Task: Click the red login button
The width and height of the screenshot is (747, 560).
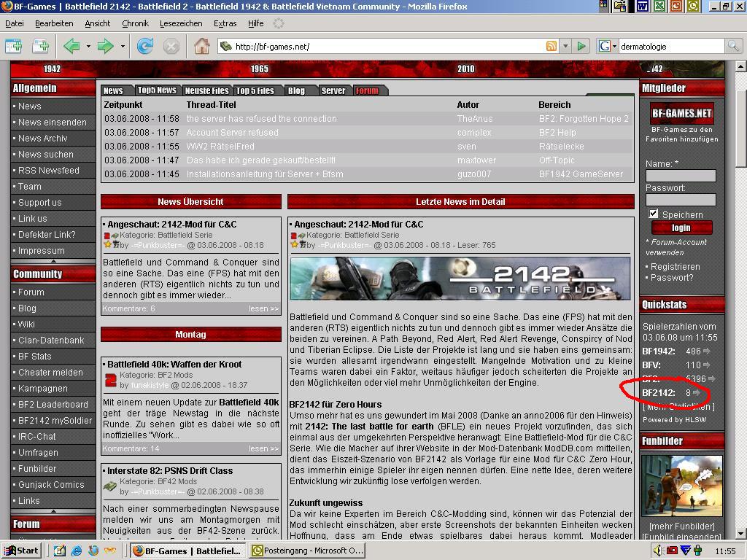Action: (681, 228)
